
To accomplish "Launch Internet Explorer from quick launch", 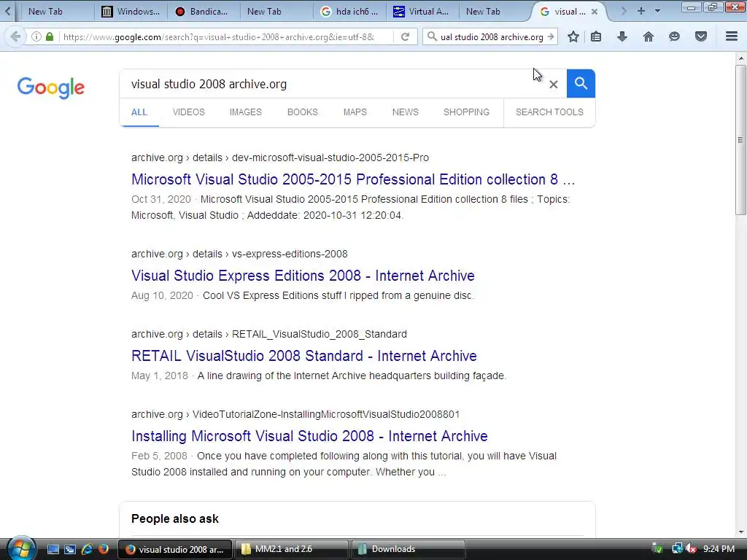I will point(87,549).
